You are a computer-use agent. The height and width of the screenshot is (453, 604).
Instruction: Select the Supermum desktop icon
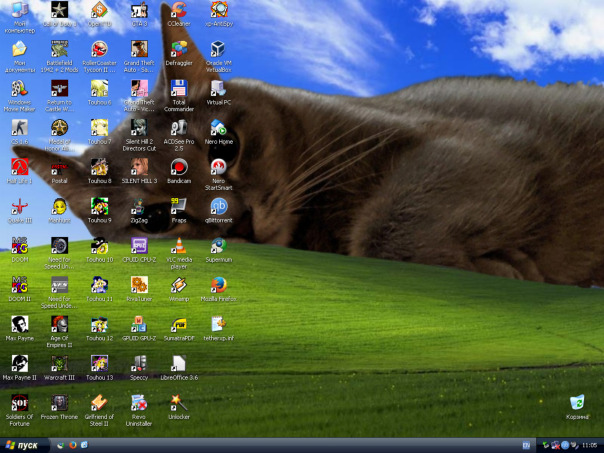[218, 246]
